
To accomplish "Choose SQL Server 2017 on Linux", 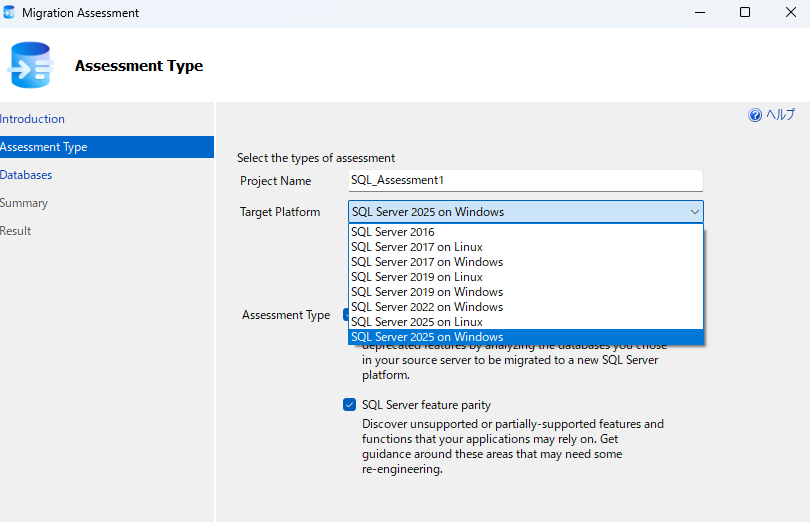I will click(416, 247).
